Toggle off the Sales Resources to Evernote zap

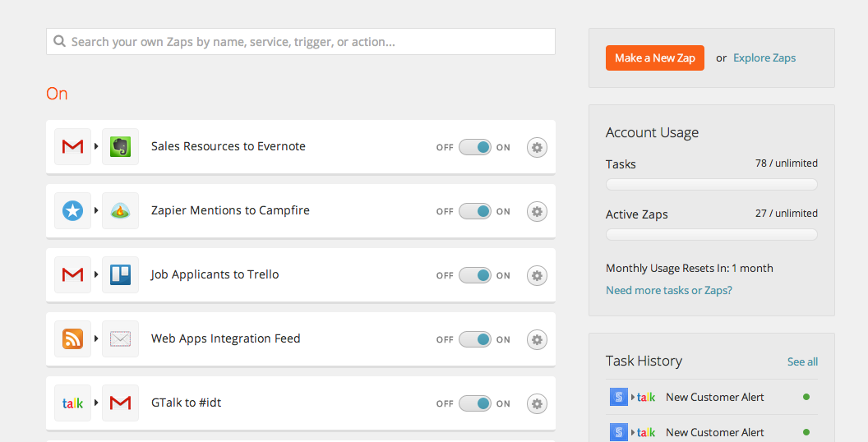pyautogui.click(x=475, y=147)
